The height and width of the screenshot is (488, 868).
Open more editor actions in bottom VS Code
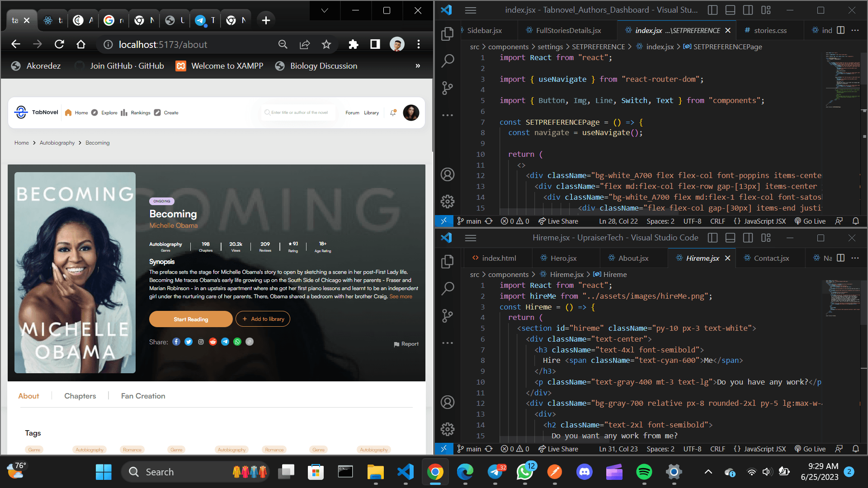(855, 258)
